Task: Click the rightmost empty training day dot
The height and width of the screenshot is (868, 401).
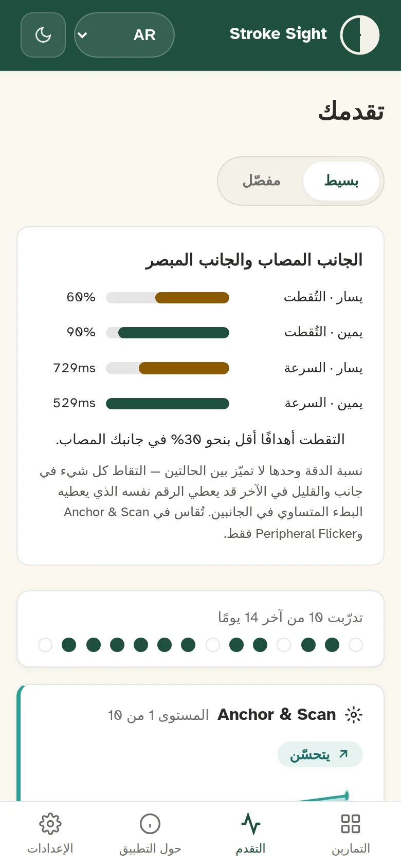Action: point(356,645)
